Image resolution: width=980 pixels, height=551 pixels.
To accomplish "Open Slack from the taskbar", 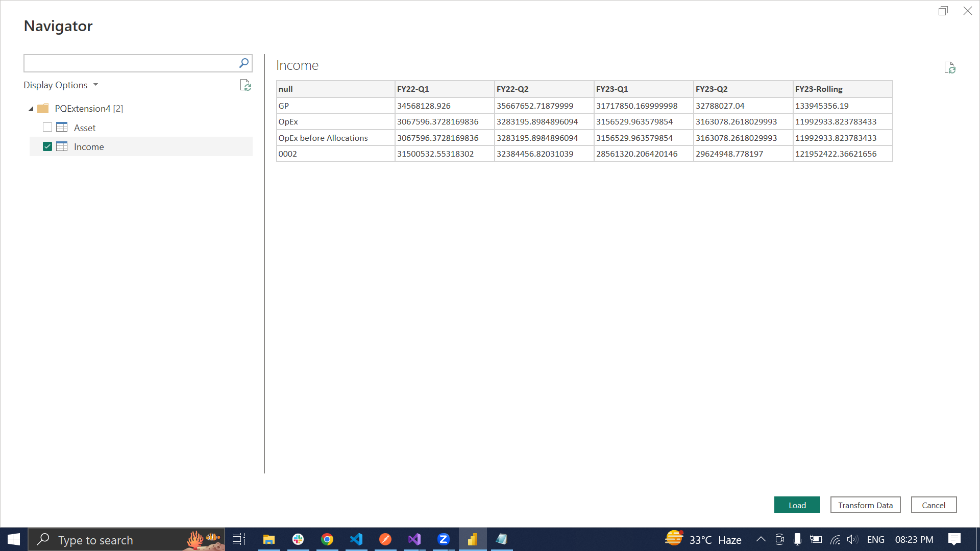I will click(298, 539).
